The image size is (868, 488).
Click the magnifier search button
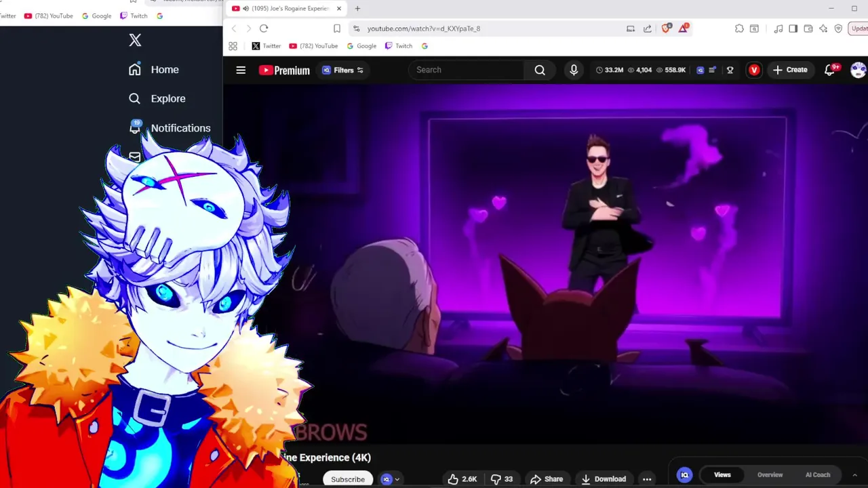point(540,70)
